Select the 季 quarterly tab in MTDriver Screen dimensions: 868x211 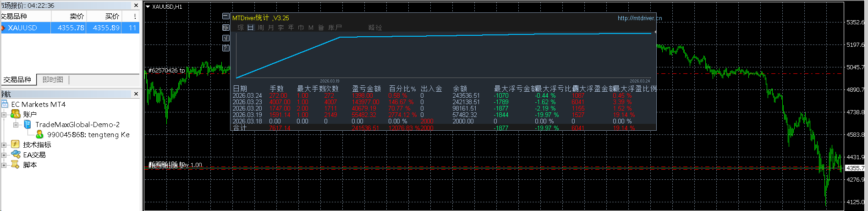[281, 28]
